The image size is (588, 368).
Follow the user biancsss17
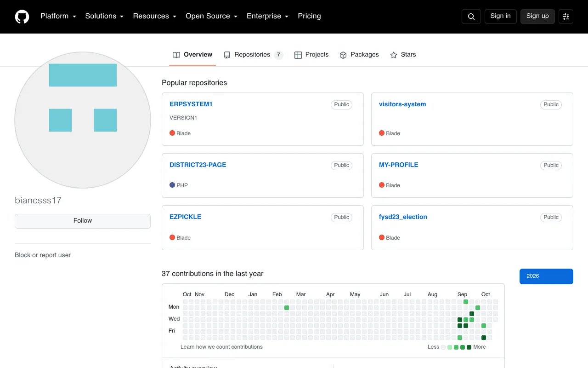(83, 221)
